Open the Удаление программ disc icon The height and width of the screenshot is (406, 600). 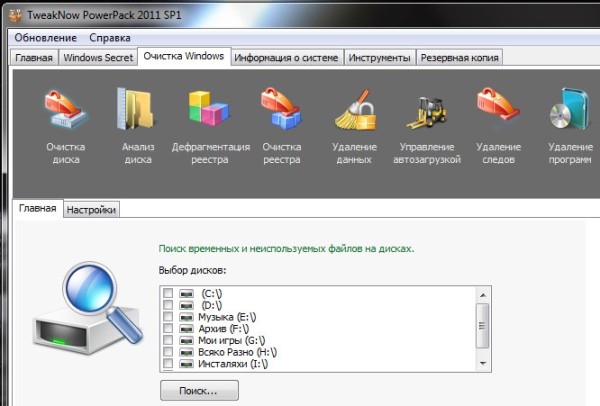click(569, 109)
